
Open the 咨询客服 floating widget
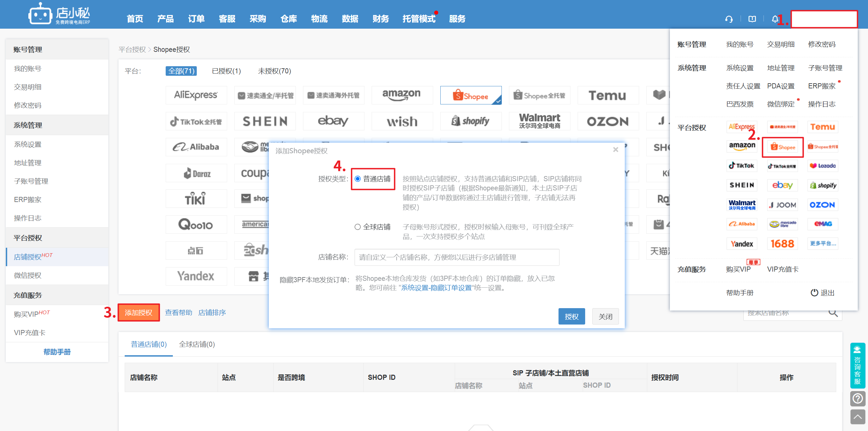coord(857,365)
